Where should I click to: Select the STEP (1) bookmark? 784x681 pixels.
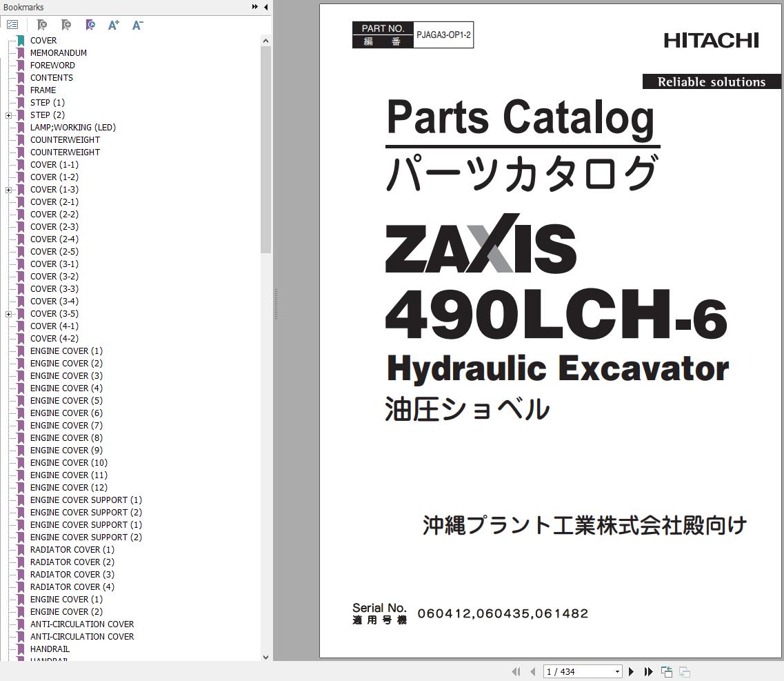click(x=48, y=103)
